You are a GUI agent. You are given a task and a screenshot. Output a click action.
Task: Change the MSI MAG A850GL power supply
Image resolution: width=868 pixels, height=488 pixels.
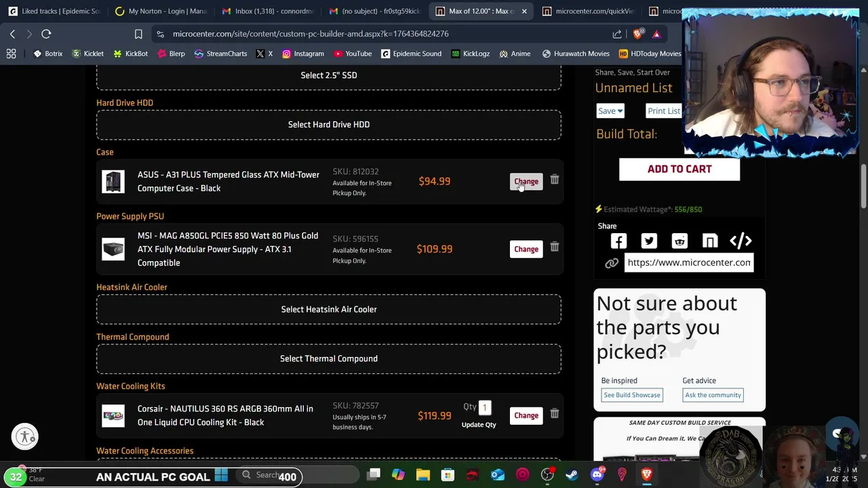click(x=526, y=249)
